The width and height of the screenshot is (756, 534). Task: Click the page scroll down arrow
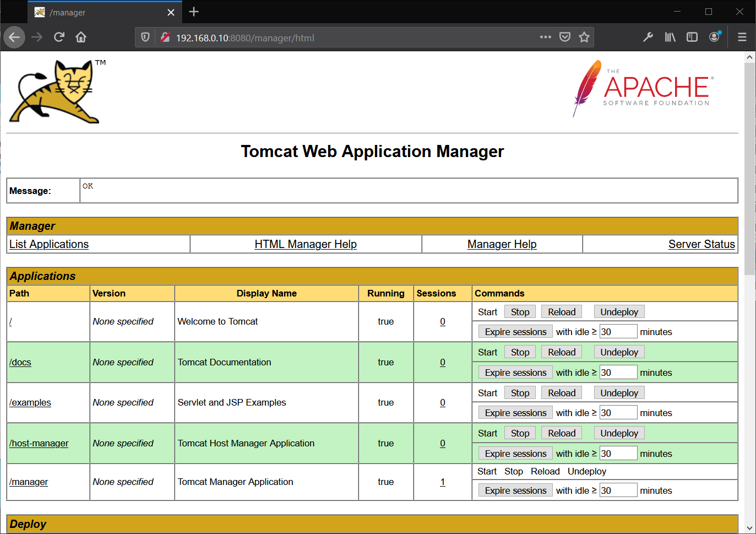(749, 528)
